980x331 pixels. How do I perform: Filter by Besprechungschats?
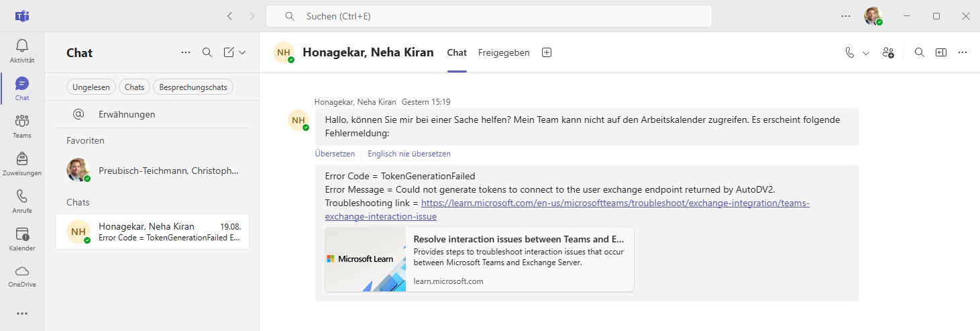pos(193,87)
